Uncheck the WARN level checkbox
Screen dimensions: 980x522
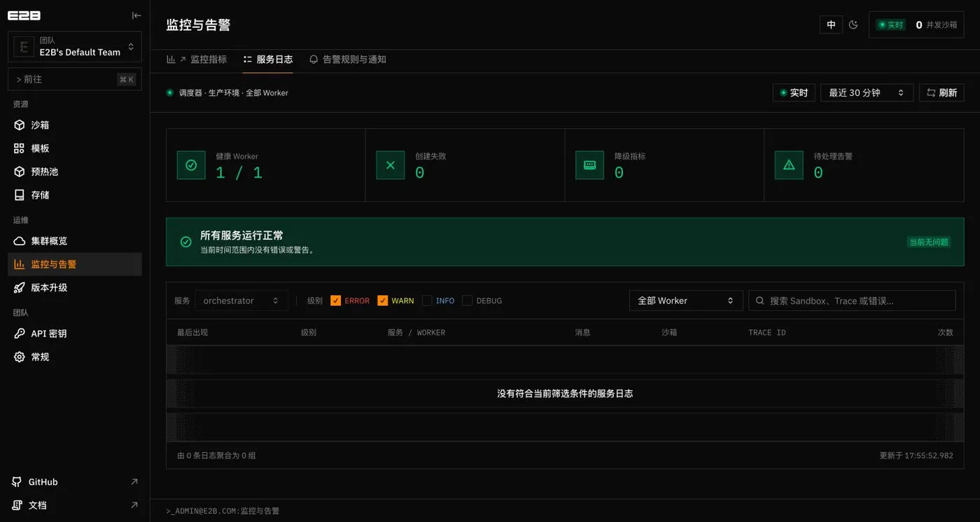[x=382, y=301]
